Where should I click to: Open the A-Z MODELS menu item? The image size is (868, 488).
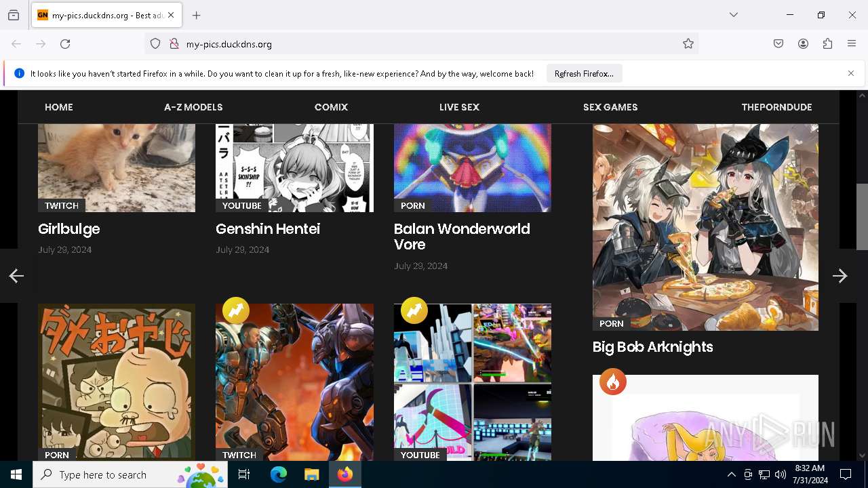pyautogui.click(x=193, y=107)
